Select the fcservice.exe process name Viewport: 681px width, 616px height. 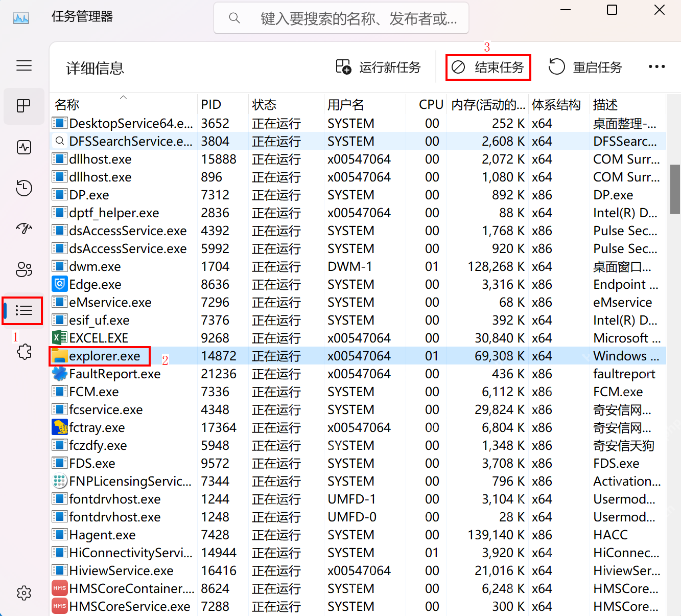[x=106, y=409]
